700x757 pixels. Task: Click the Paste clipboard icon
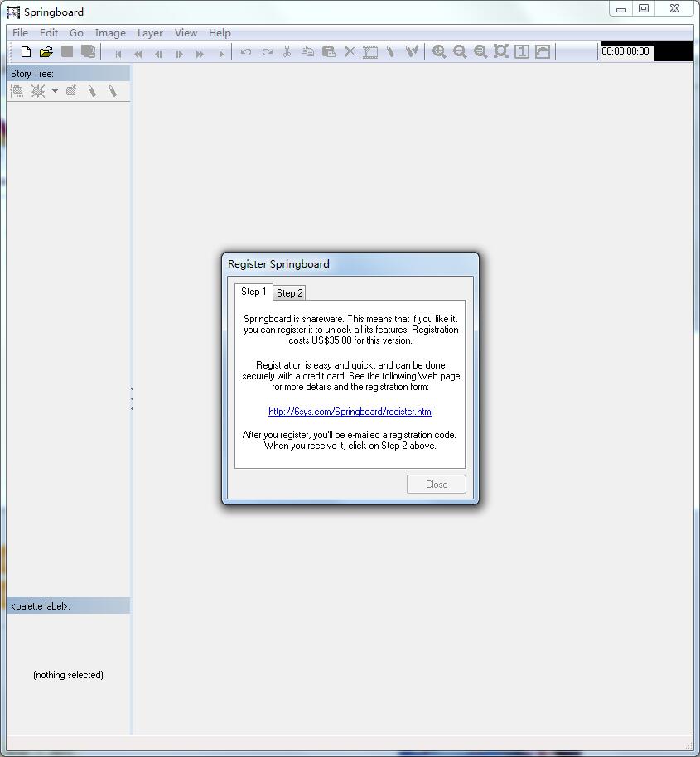328,52
